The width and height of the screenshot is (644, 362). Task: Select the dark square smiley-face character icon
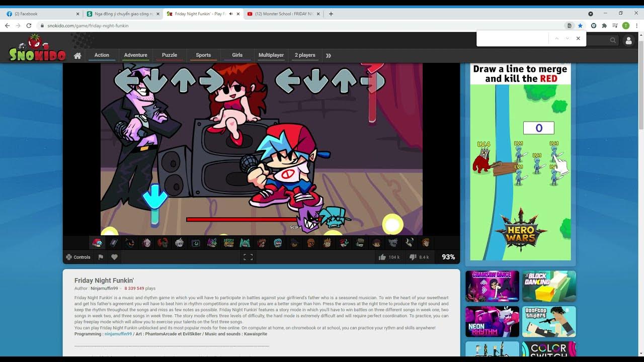click(x=196, y=243)
